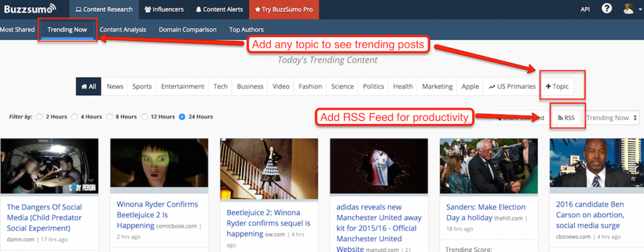The image size is (644, 252).
Task: Select the 8 Hours filter radio
Action: coord(109,117)
